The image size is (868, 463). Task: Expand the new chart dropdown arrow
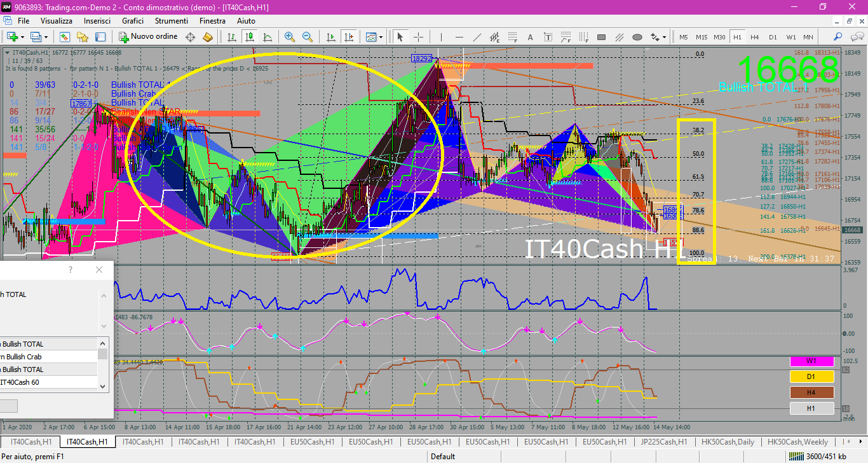[22, 37]
